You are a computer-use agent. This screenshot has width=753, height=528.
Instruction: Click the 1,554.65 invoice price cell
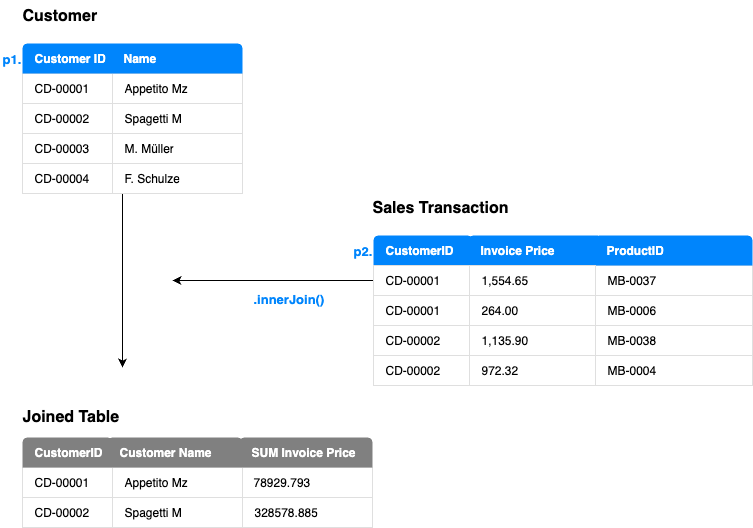[504, 281]
